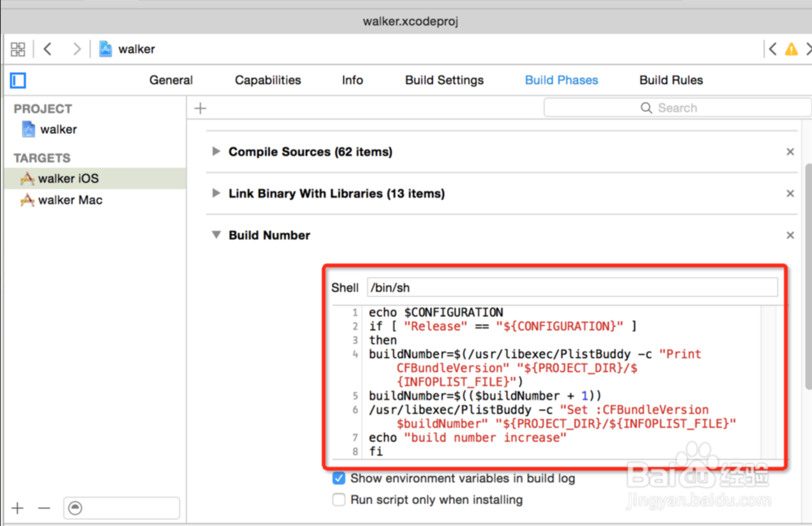The image size is (812, 526).
Task: Add a new build phase with plus
Action: 200,108
